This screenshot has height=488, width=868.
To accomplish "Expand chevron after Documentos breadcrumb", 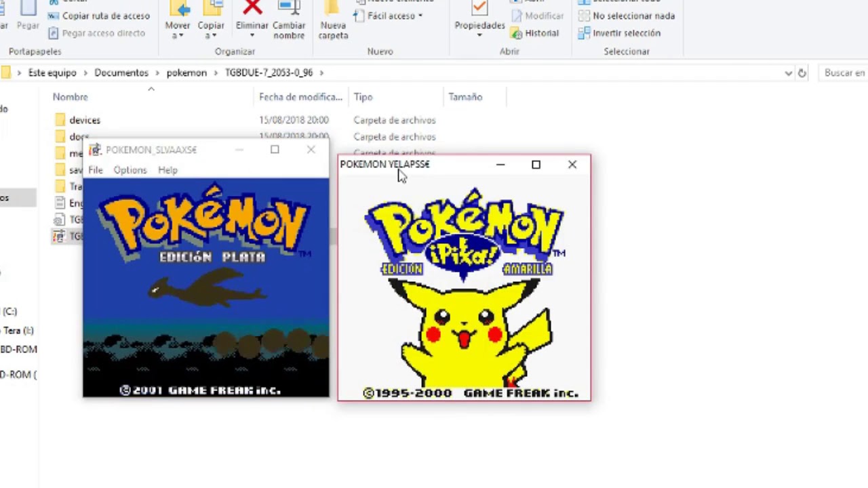I will pos(157,73).
